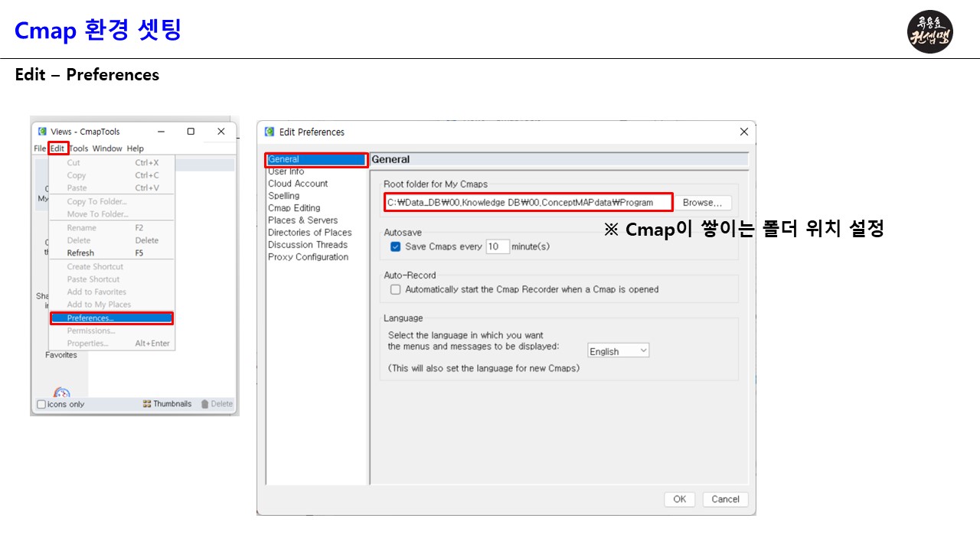
Task: Toggle the icons only checkbox
Action: (41, 404)
